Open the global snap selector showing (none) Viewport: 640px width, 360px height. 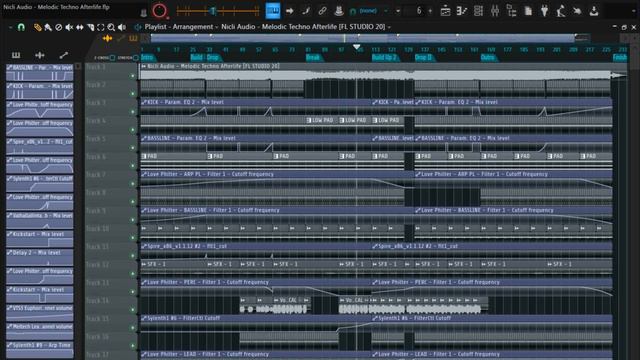[x=369, y=11]
